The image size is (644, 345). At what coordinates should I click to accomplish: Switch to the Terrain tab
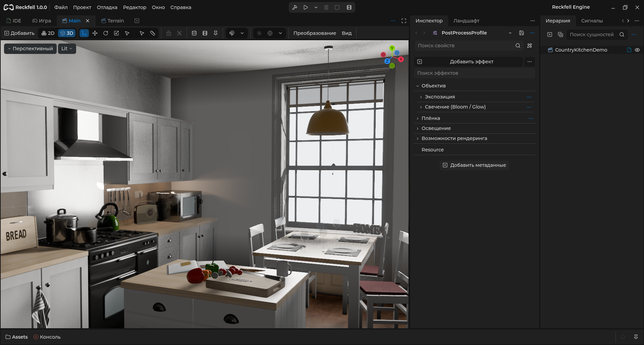(x=113, y=21)
